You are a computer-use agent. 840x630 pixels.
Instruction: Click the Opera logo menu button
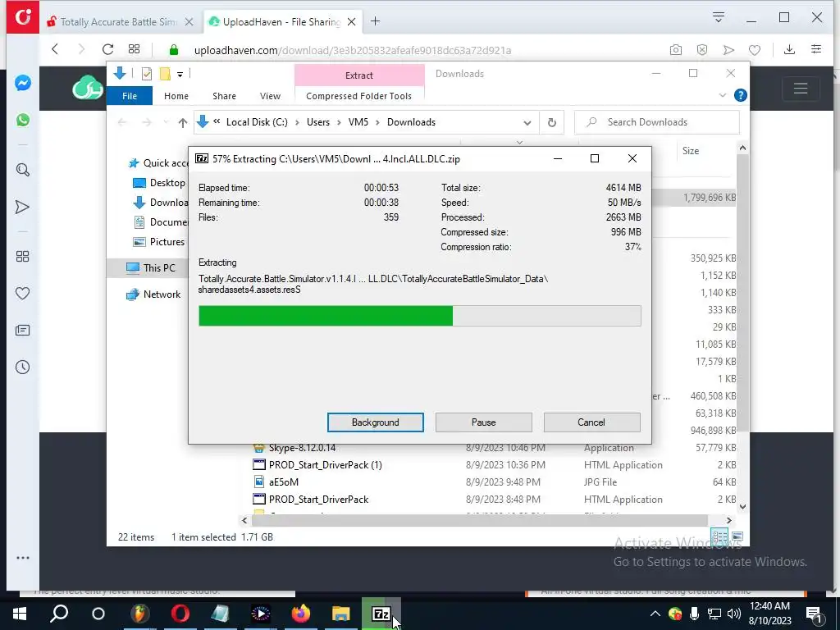click(x=22, y=17)
